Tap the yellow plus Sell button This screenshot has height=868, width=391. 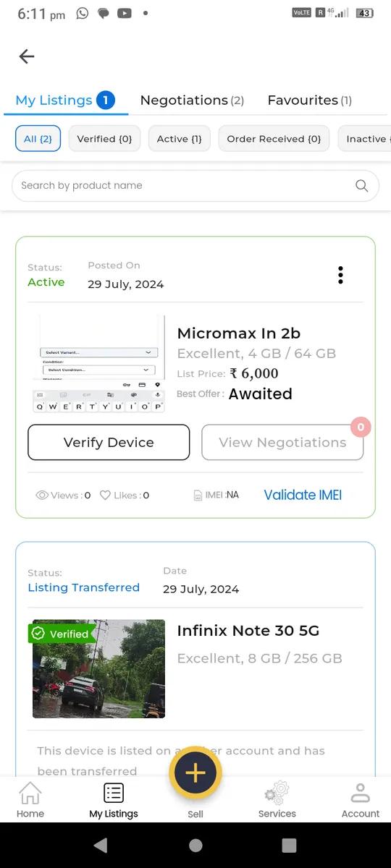pyautogui.click(x=195, y=773)
